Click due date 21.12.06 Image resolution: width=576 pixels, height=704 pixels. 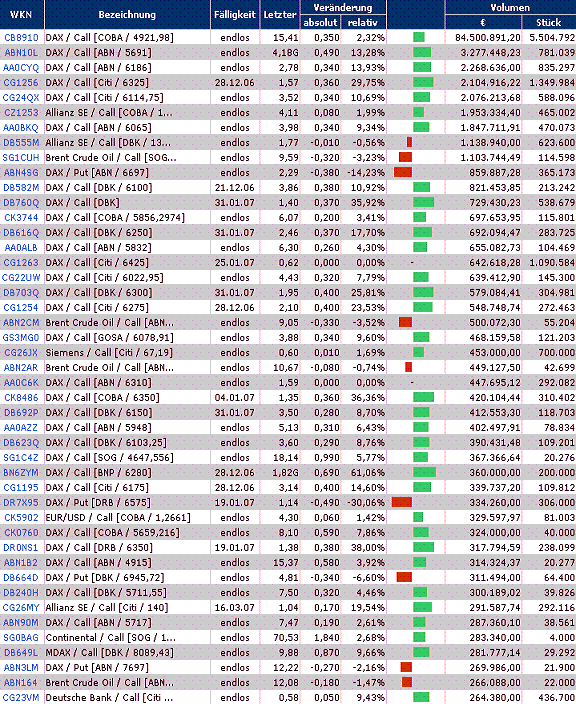(x=234, y=188)
